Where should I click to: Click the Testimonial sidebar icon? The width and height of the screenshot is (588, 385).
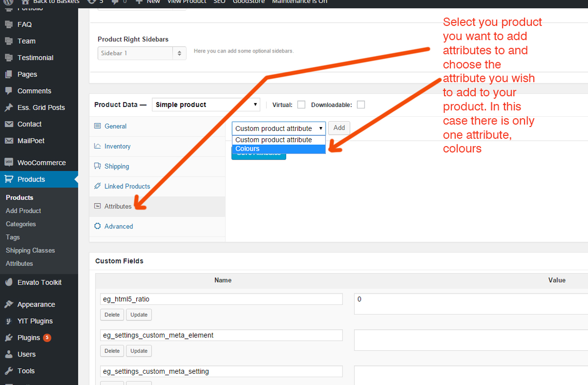[8, 58]
